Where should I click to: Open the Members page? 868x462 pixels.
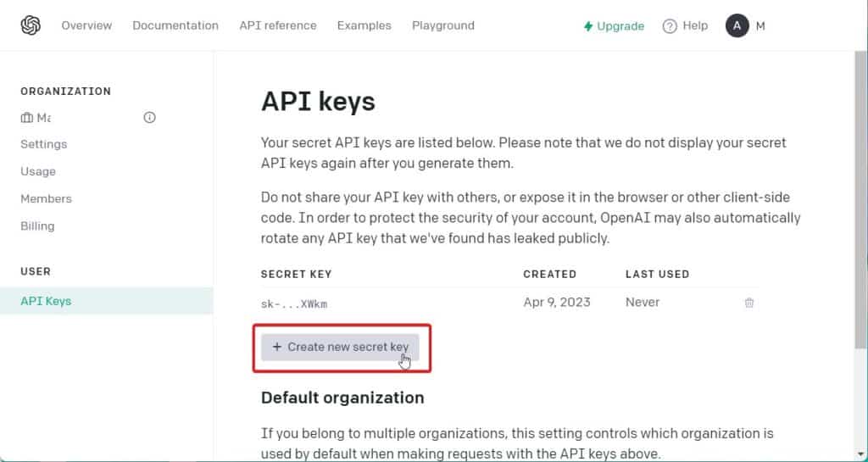coord(47,198)
